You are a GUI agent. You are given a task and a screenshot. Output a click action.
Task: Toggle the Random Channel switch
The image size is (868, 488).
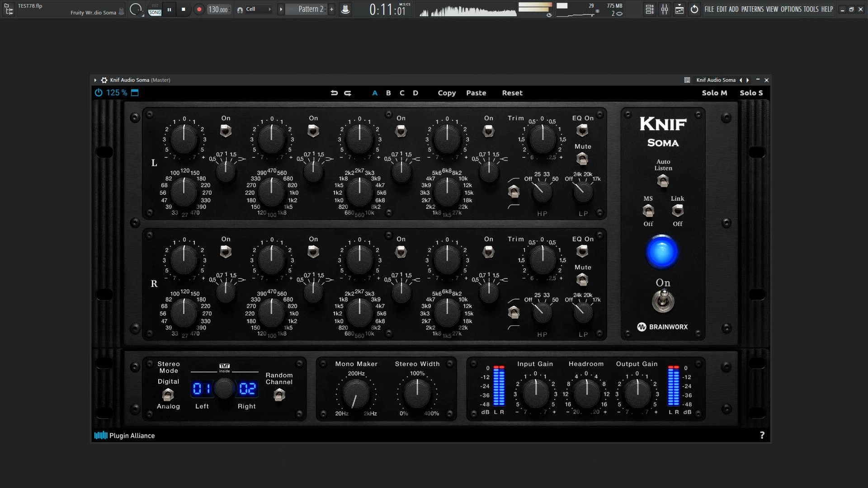[279, 395]
